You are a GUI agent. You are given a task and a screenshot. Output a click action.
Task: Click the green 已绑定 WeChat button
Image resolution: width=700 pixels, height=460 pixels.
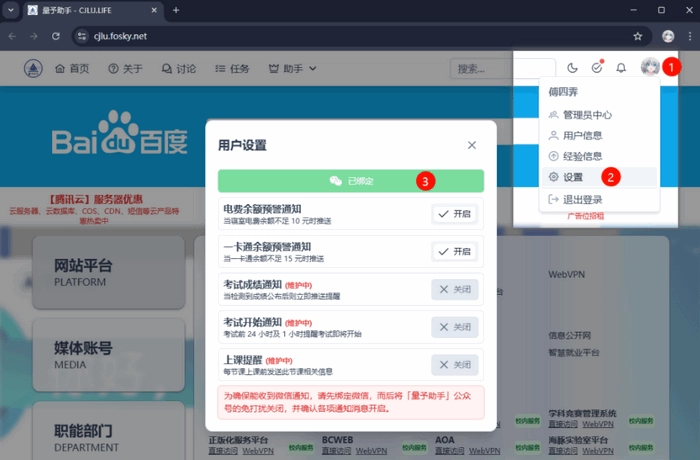click(x=351, y=181)
